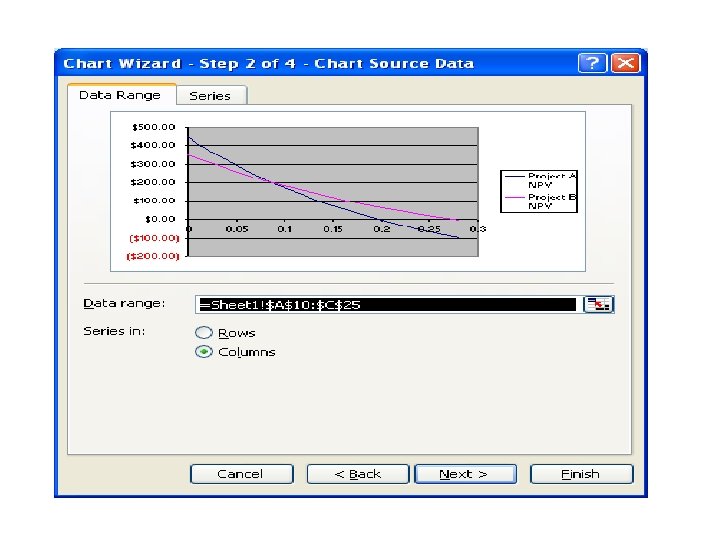Viewport: 720px width, 540px height.
Task: Click the Chart Wizard title bar
Action: (317, 63)
